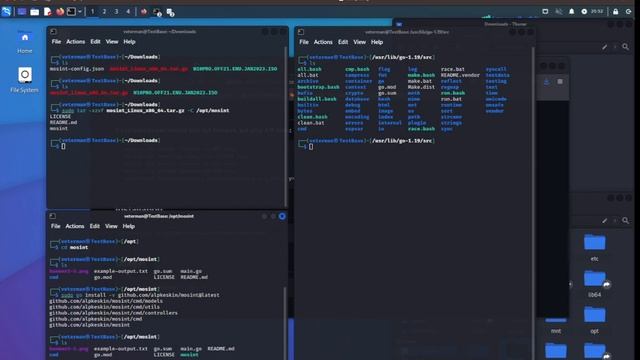The height and width of the screenshot is (360, 640).
Task: Select the opt folder in file manager
Action: [x=595, y=320]
